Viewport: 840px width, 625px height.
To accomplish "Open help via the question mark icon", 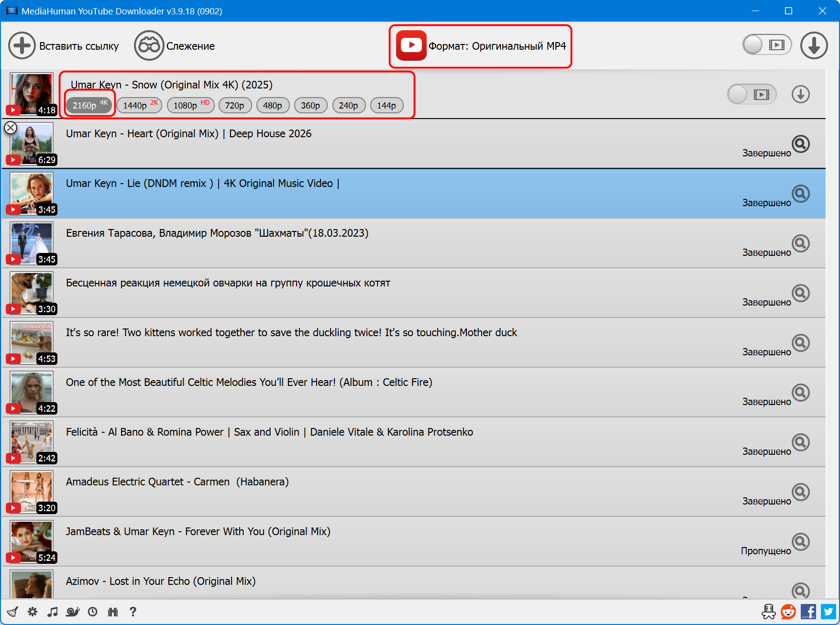I will 133,612.
